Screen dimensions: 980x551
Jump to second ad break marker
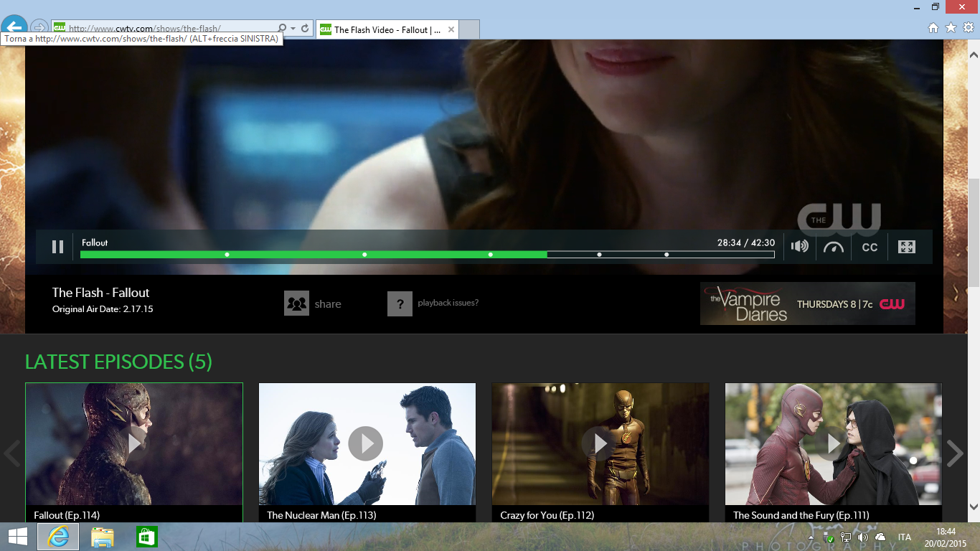[364, 255]
